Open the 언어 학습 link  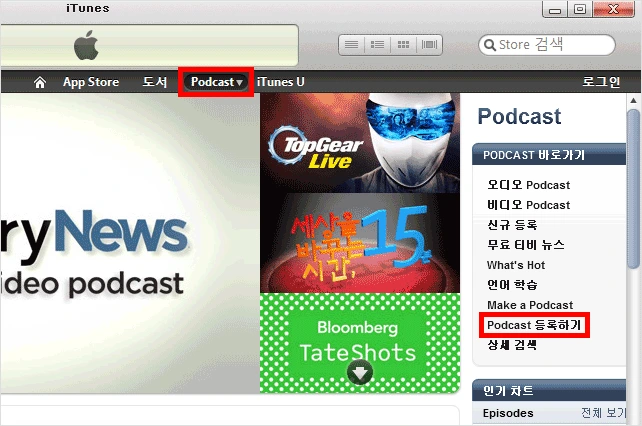pyautogui.click(x=512, y=285)
